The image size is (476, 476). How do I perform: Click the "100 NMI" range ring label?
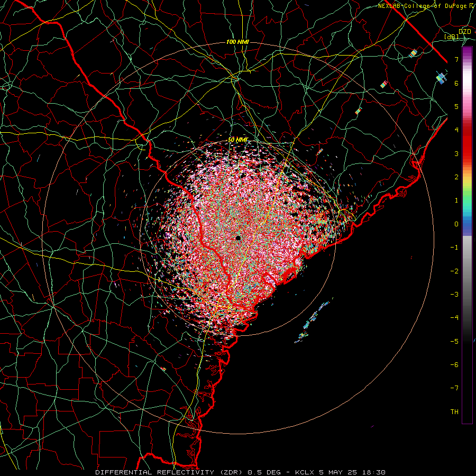tap(237, 42)
